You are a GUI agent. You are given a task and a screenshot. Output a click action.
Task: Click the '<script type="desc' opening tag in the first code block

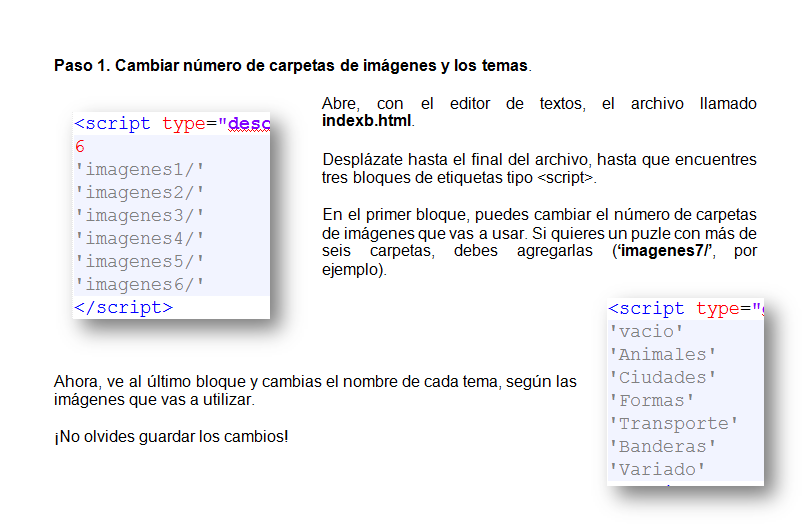pos(172,124)
